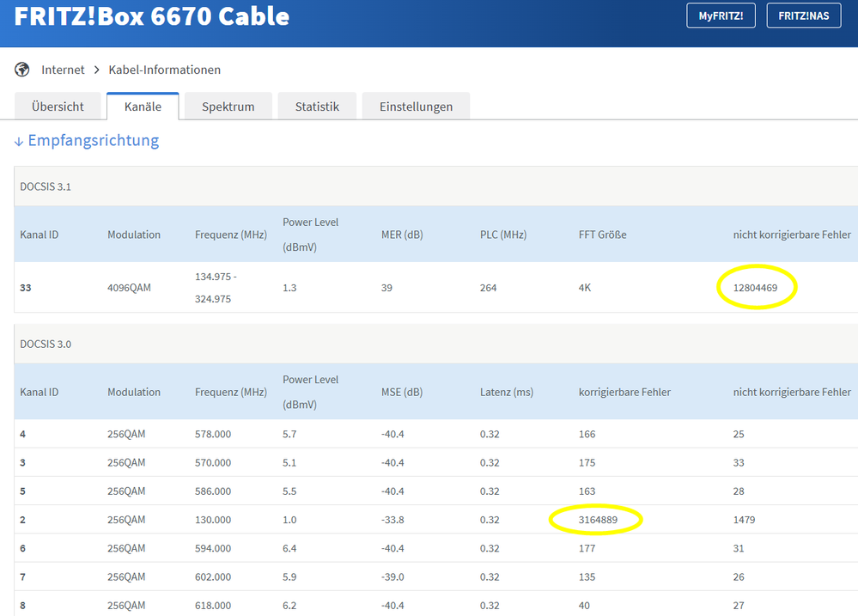Click the PLC (MHz) column header
The image size is (858, 616).
pos(503,235)
